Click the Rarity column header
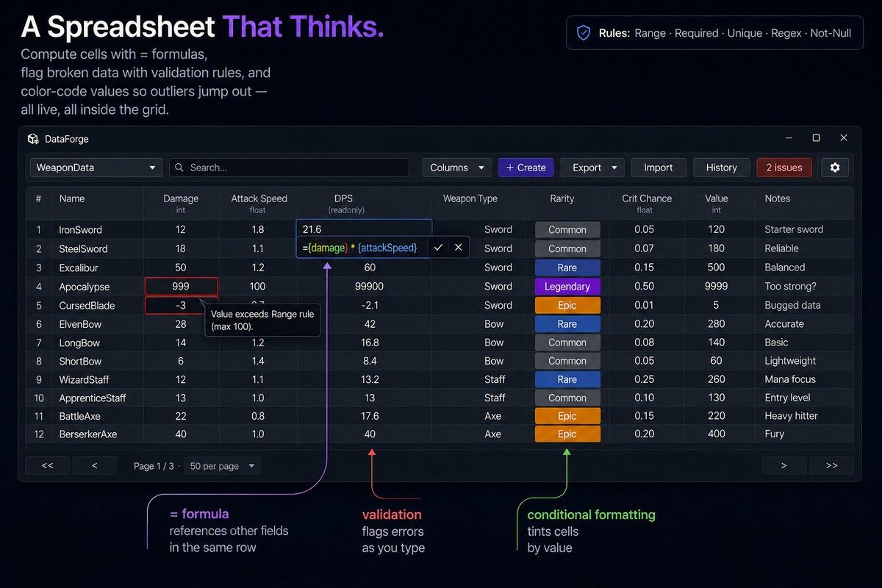This screenshot has height=588, width=882. click(562, 198)
